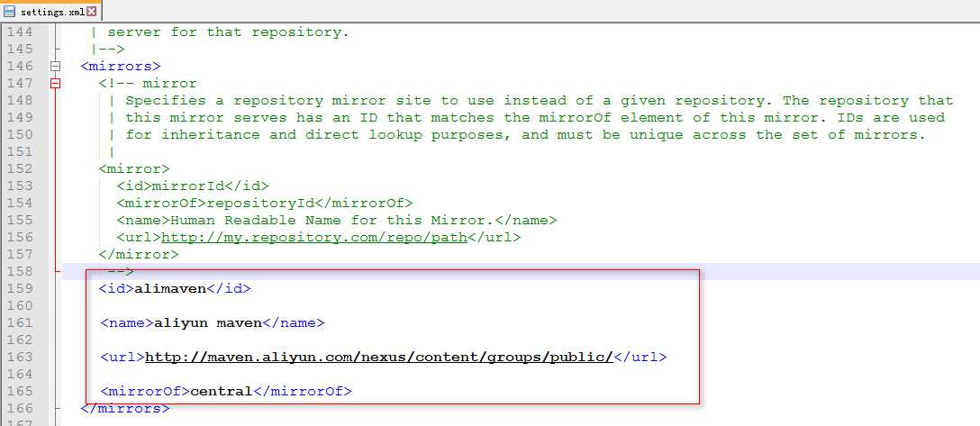Click the comment end '-->' on line 158
This screenshot has height=426, width=980.
click(x=121, y=272)
